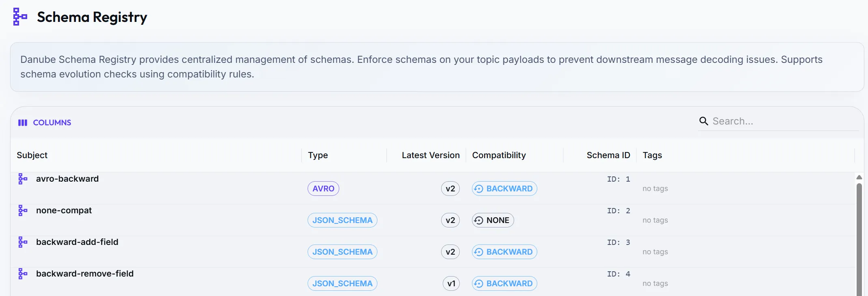Click BACKWARD chip in backward-remove-field row
The image size is (868, 296).
coord(504,283)
